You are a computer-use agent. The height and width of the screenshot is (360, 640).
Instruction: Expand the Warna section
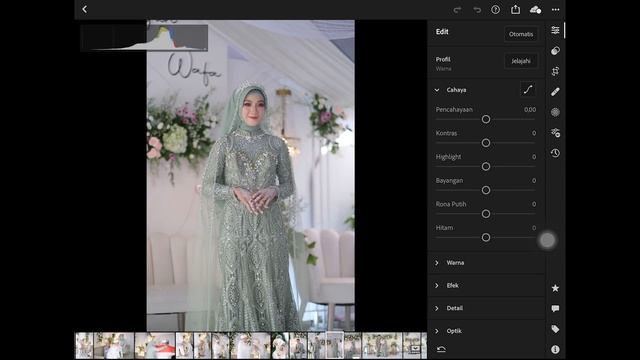tap(437, 263)
